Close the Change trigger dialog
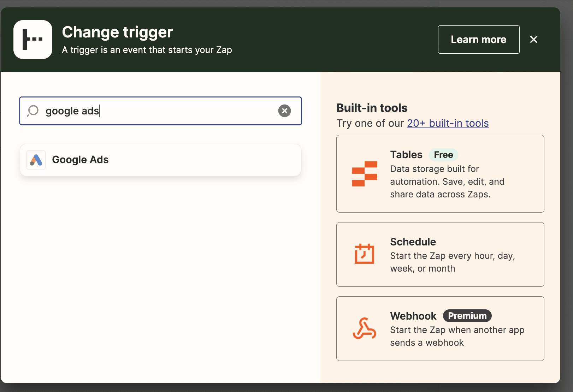The width and height of the screenshot is (573, 392). pos(533,40)
